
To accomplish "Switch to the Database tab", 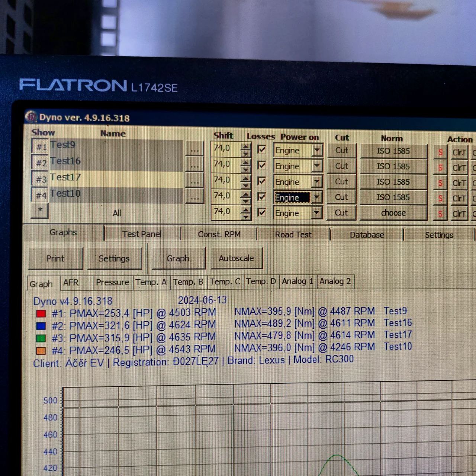I will pos(367,235).
